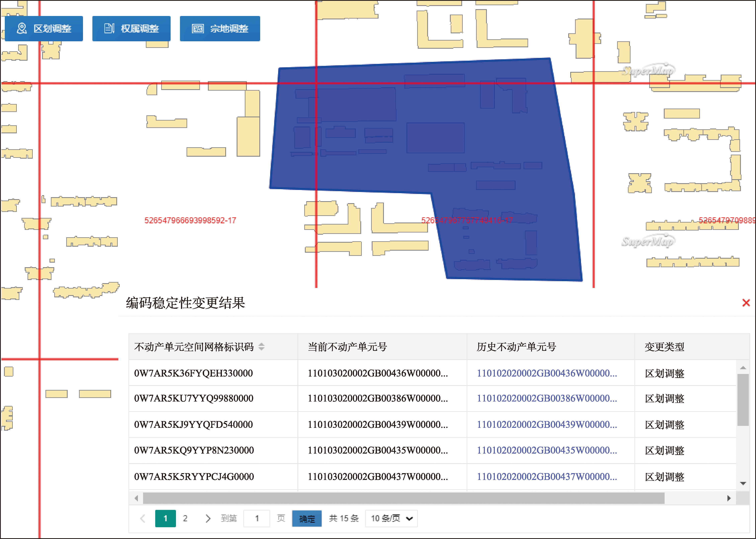This screenshot has width=756, height=539.
Task: Click the parcel map icon on 宗地调整 button
Action: (x=198, y=29)
